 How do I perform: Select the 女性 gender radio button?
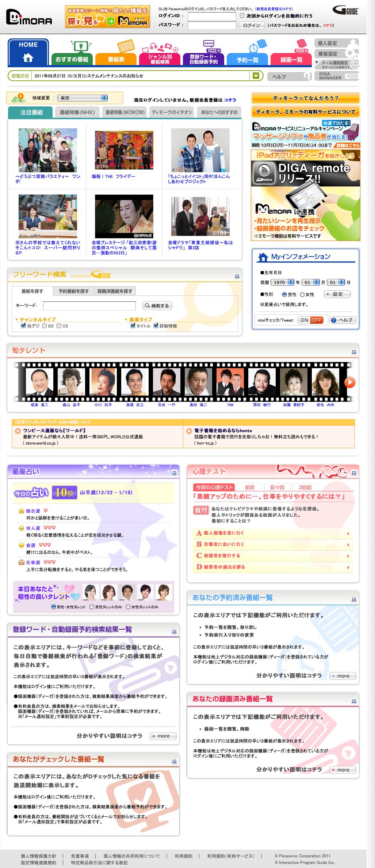tap(302, 294)
